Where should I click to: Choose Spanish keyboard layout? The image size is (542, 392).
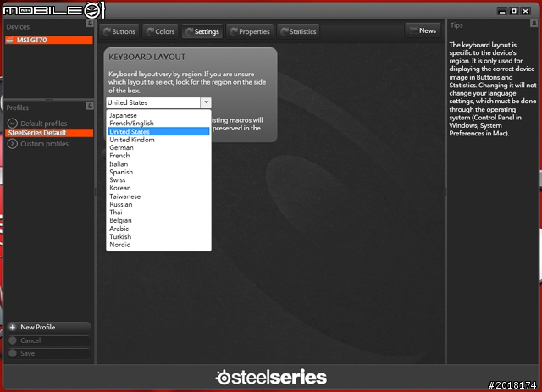(x=158, y=172)
